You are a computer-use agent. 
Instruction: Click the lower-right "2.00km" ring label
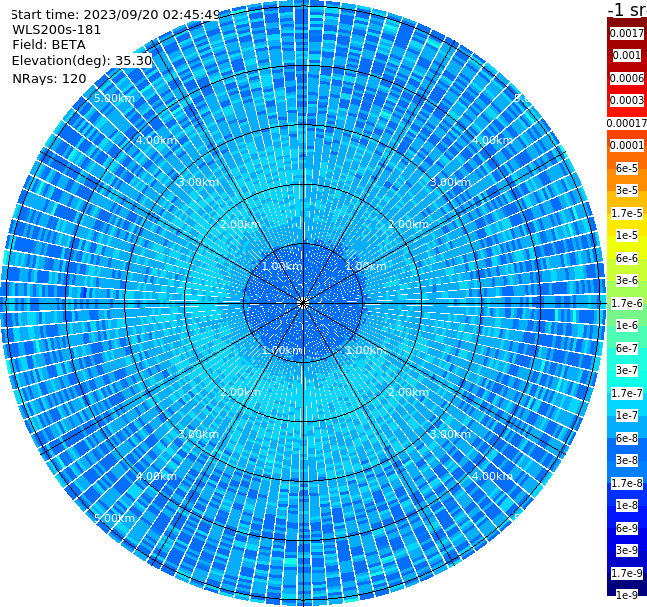409,392
